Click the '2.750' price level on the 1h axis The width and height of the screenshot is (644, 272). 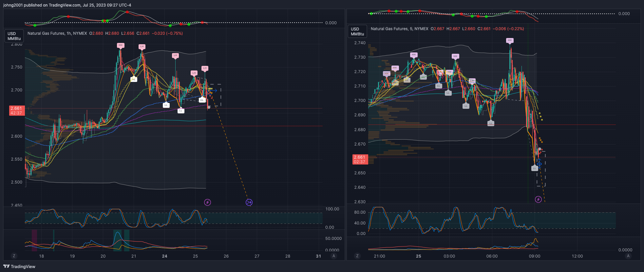pos(17,67)
